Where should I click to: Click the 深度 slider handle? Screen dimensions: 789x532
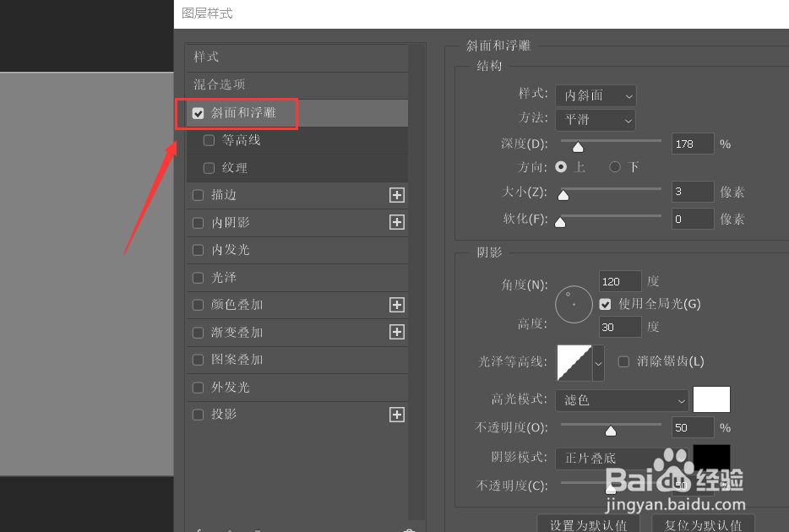[x=578, y=147]
